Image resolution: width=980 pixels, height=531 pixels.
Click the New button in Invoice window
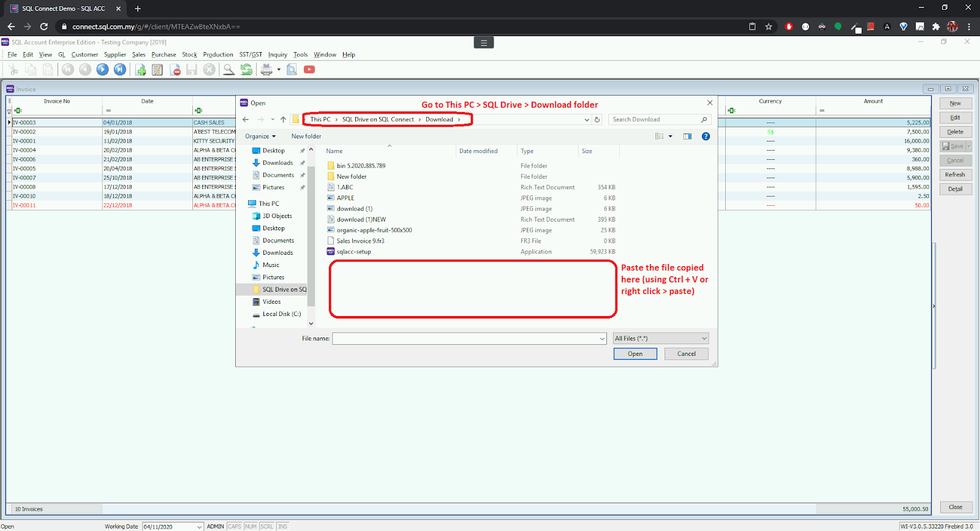point(956,104)
